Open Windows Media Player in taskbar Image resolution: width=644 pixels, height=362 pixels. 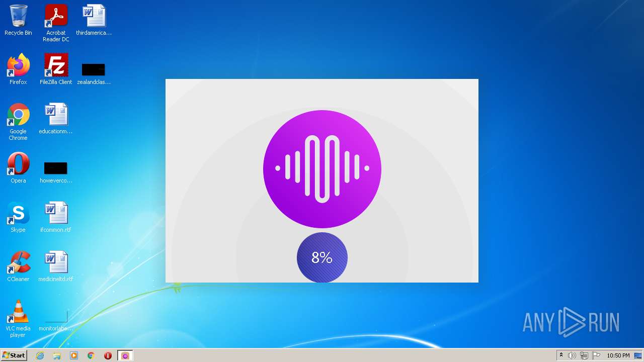(x=74, y=355)
